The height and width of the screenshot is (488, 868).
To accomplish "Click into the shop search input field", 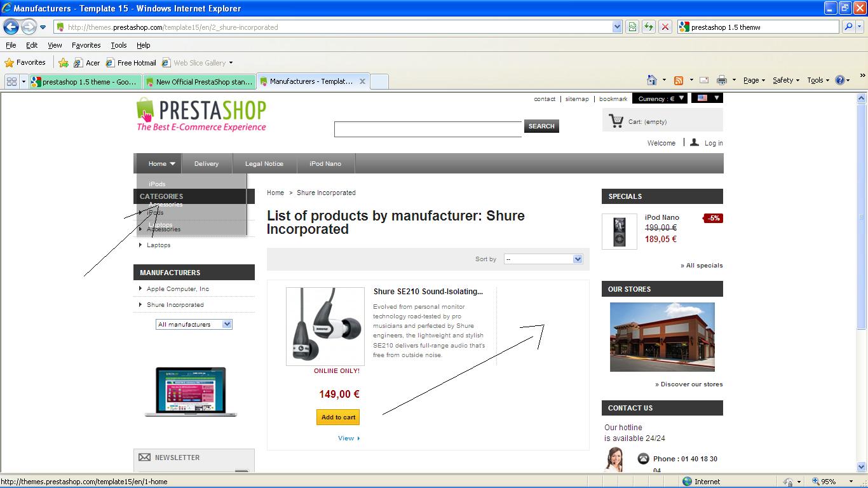I will click(x=428, y=129).
